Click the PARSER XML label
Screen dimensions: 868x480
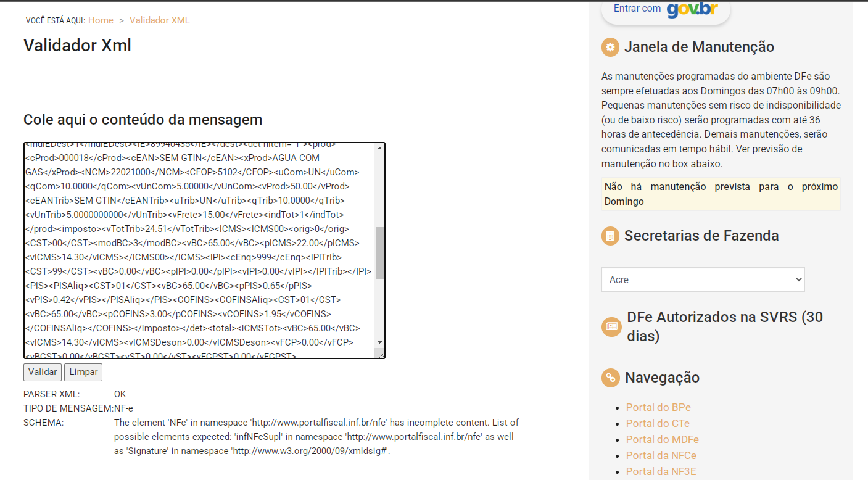[52, 394]
